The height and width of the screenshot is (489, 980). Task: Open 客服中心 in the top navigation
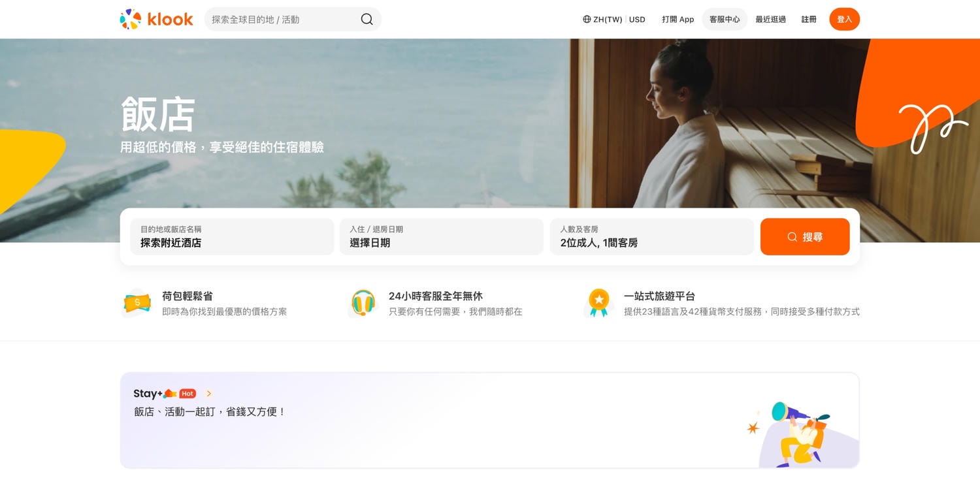pyautogui.click(x=725, y=20)
